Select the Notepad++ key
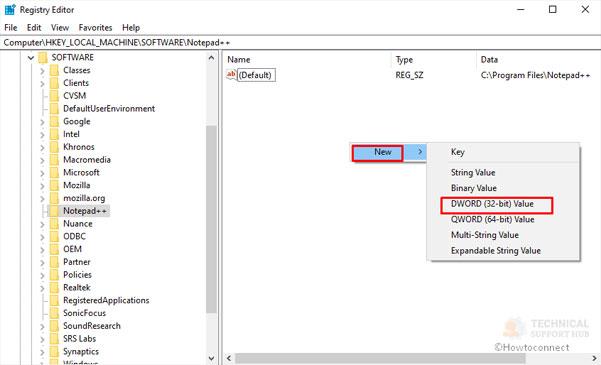 [85, 211]
